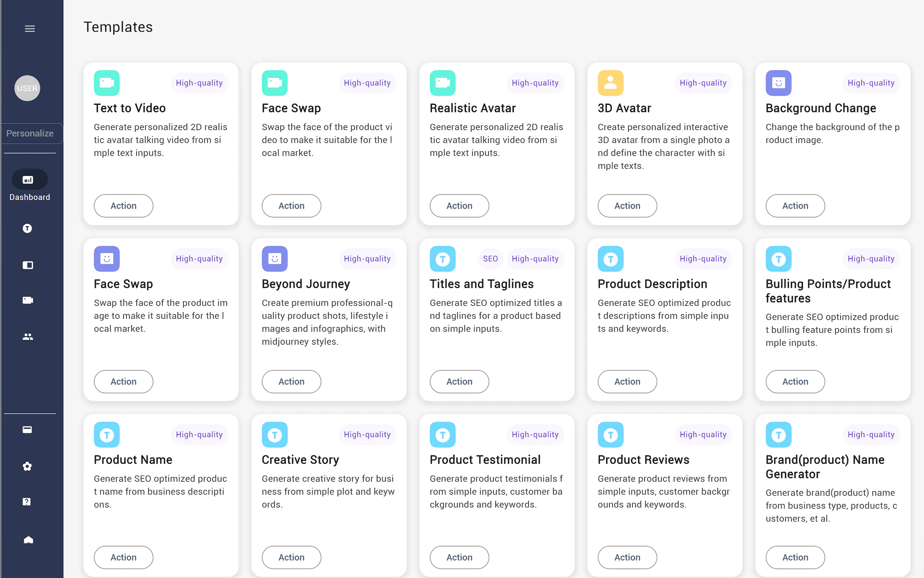Image resolution: width=924 pixels, height=578 pixels.
Task: Open the billing card sidebar icon
Action: click(27, 429)
